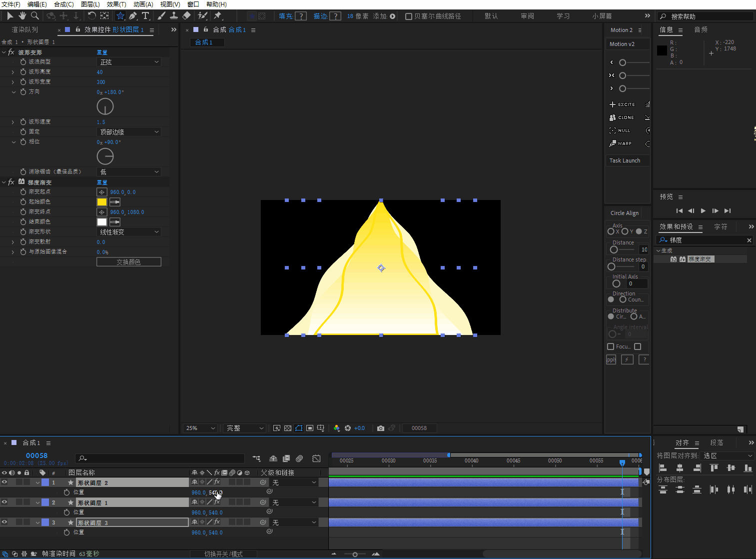Select the Eraser tool
The width and height of the screenshot is (756, 559).
(x=186, y=16)
